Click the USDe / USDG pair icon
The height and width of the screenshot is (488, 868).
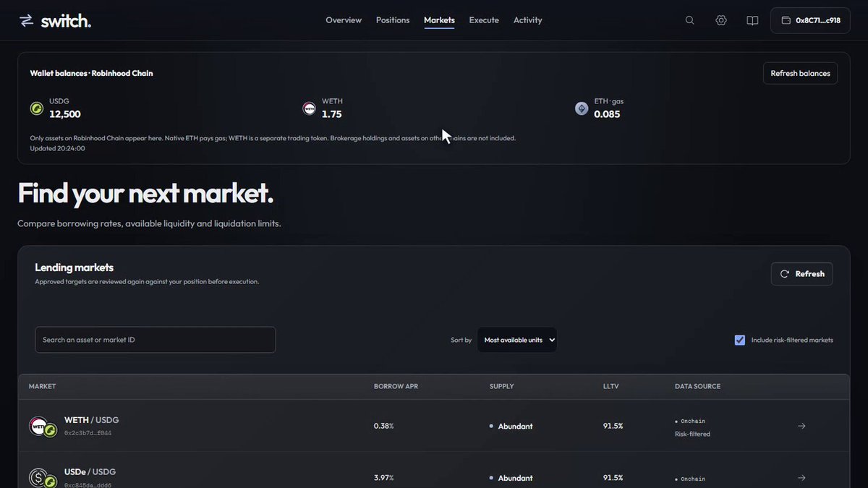pos(43,478)
